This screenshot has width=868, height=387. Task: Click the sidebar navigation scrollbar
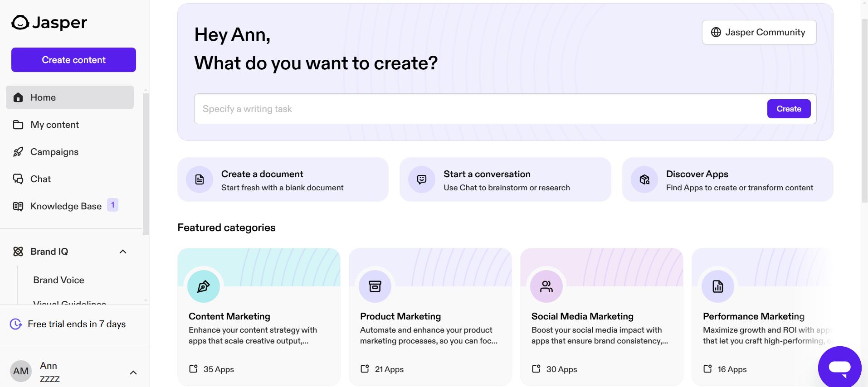pyautogui.click(x=146, y=164)
